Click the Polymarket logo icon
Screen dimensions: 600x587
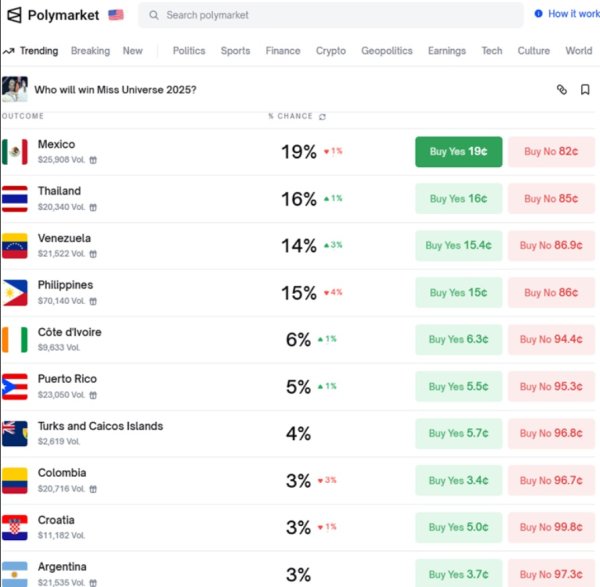pyautogui.click(x=14, y=15)
